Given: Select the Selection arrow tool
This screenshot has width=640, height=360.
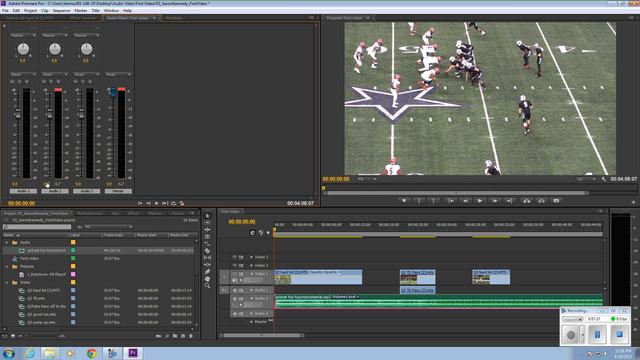Looking at the screenshot, I should [207, 216].
